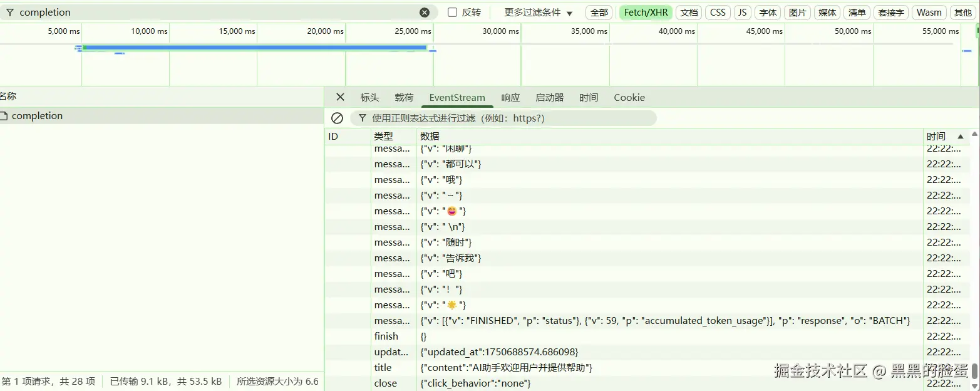Select the finish event row
Viewport: 980px width, 391px height.
pos(647,336)
